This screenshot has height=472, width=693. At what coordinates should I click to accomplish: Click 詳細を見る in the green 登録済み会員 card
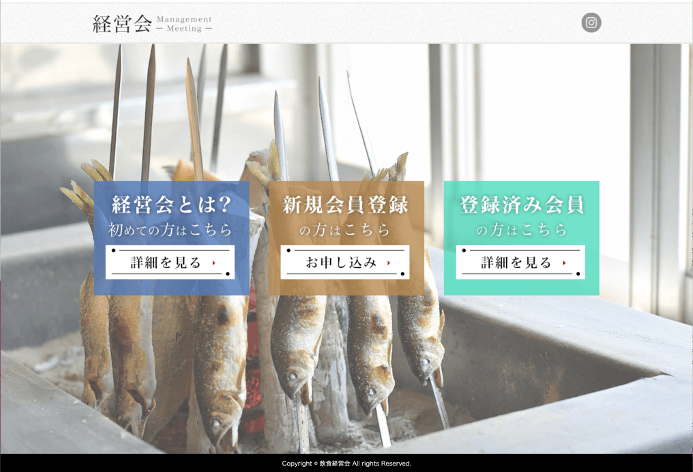[x=520, y=262]
